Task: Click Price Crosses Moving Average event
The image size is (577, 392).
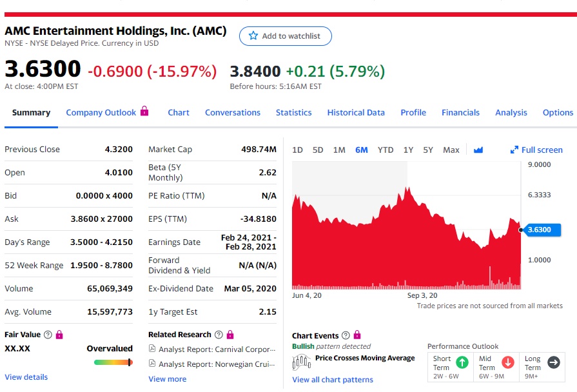Action: click(x=365, y=358)
